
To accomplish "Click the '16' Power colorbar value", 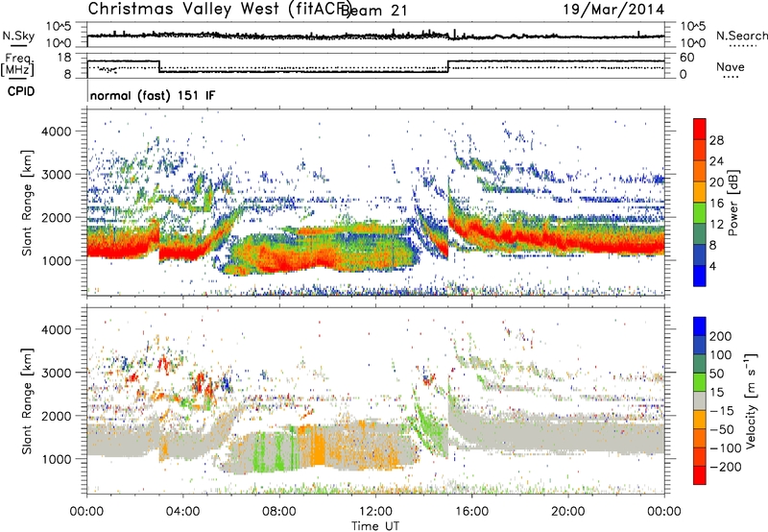I will tap(716, 204).
